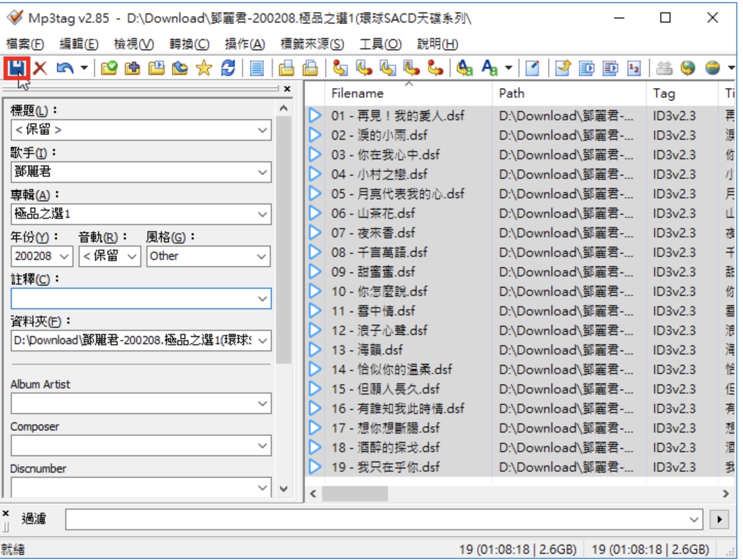Viewport: 743px width, 560px height.
Task: Open the 編輯(E) menu
Action: tap(79, 44)
